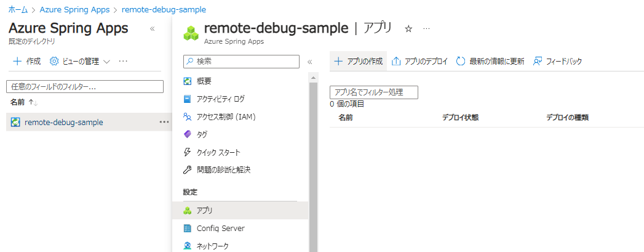
Task: Open more options ellipsis next to star
Action: (426, 29)
